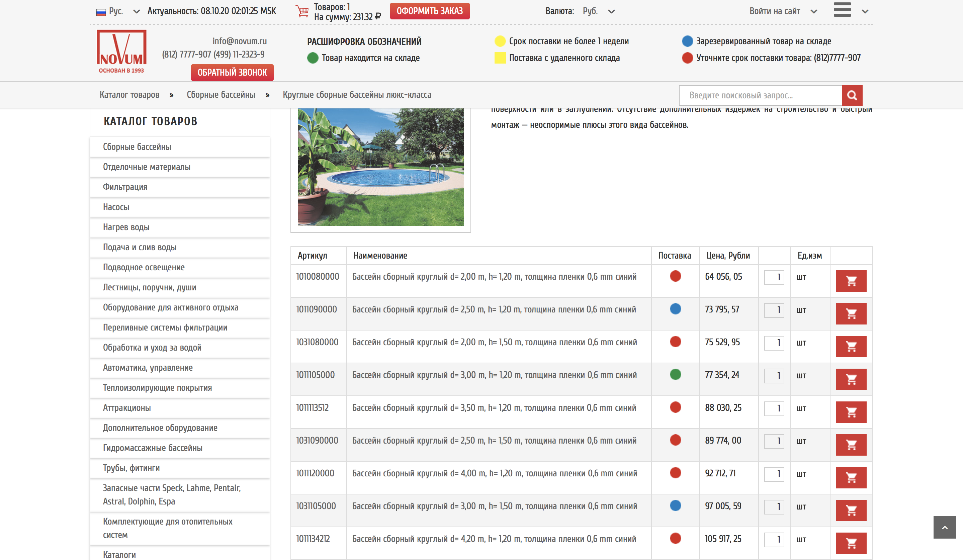The image size is (963, 560).
Task: Open Фильтрация category in catalog
Action: click(125, 187)
